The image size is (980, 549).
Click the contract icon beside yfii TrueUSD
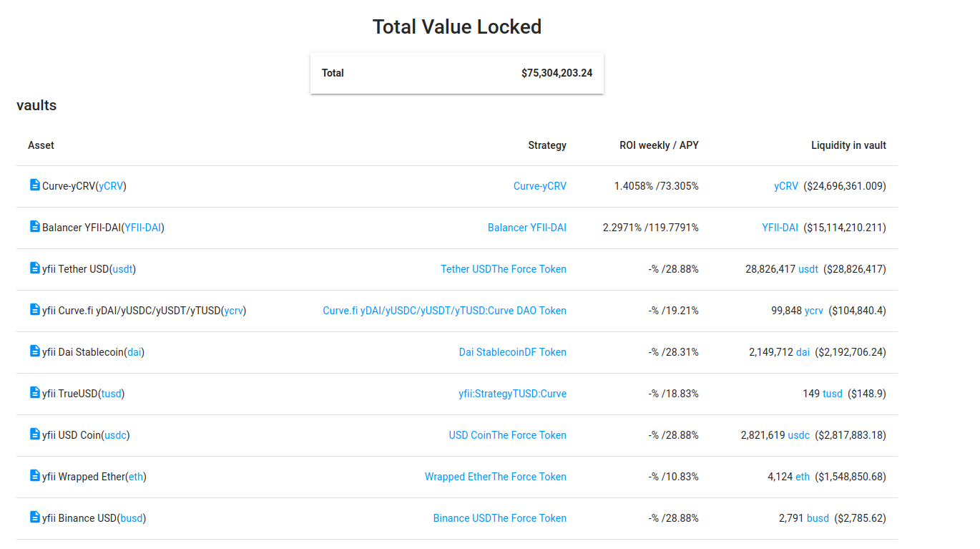[x=34, y=392]
